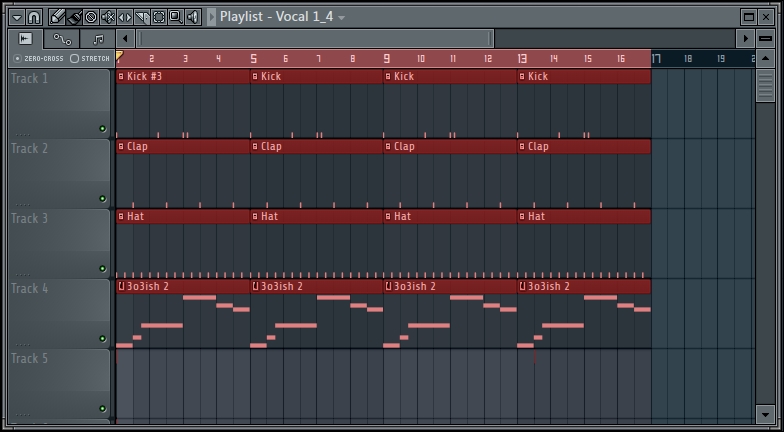The height and width of the screenshot is (432, 784).
Task: Select 3o3ish 2 clip title at bar 13
Action: (548, 286)
